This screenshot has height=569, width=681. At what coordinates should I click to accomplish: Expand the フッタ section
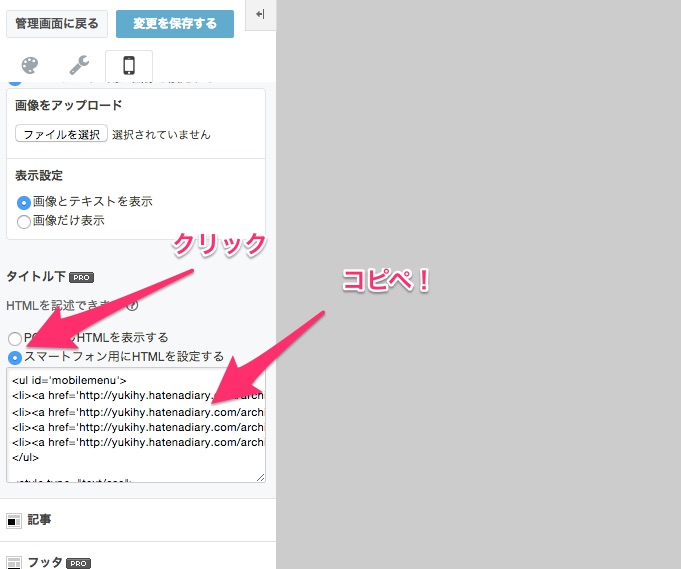[x=138, y=556]
